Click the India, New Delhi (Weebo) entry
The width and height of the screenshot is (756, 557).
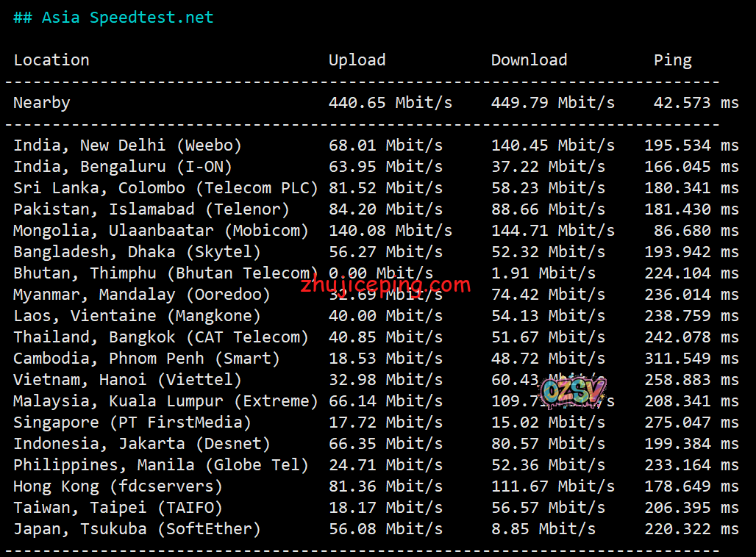pos(127,145)
